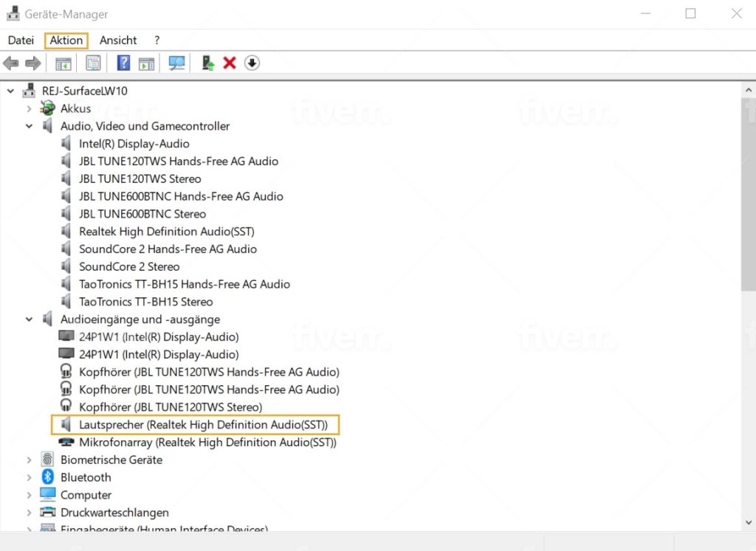756x551 pixels.
Task: Click the show/hide console tree icon
Action: point(63,63)
